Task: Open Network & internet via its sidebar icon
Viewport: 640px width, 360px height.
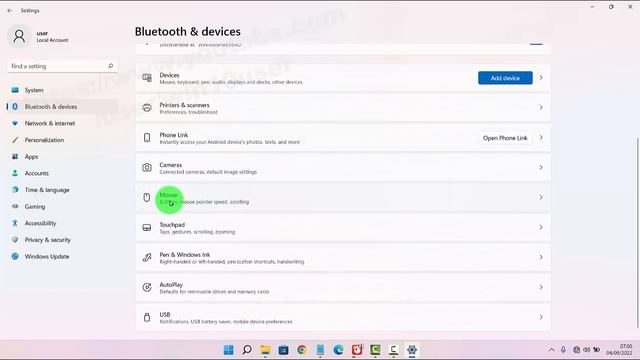Action: [x=15, y=123]
